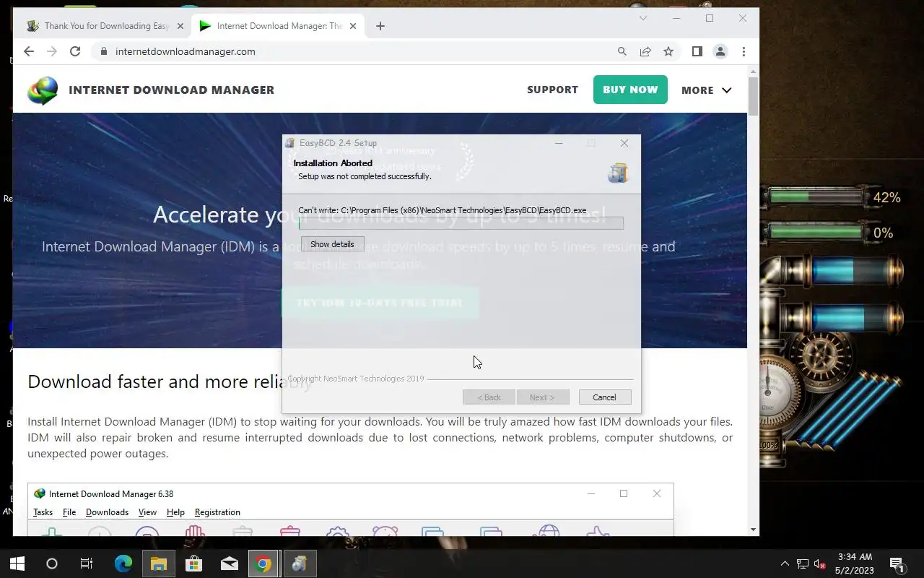Click Show details in EasyBCD Setup
This screenshot has width=924, height=578.
coord(332,244)
